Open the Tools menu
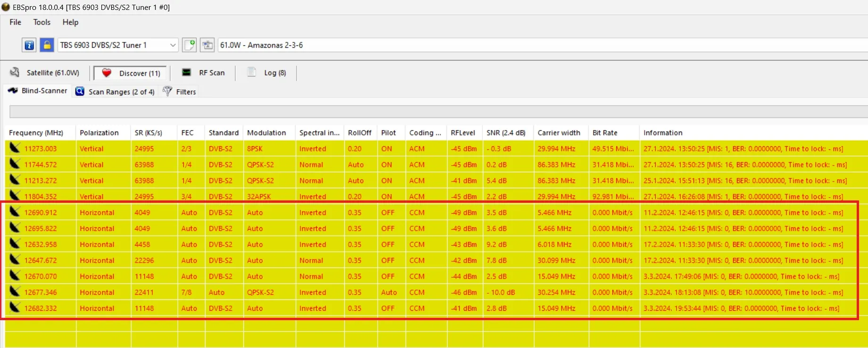Screen dimensions: 868x348 (41, 22)
